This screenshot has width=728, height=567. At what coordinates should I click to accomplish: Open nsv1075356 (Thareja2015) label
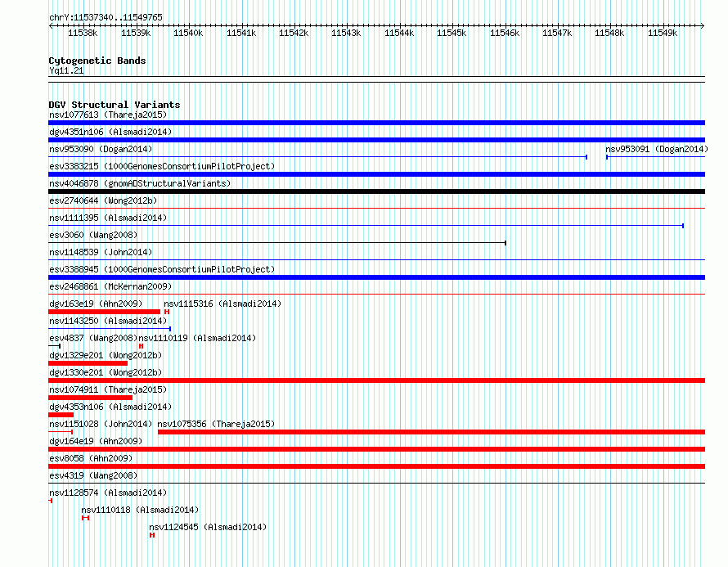216,424
